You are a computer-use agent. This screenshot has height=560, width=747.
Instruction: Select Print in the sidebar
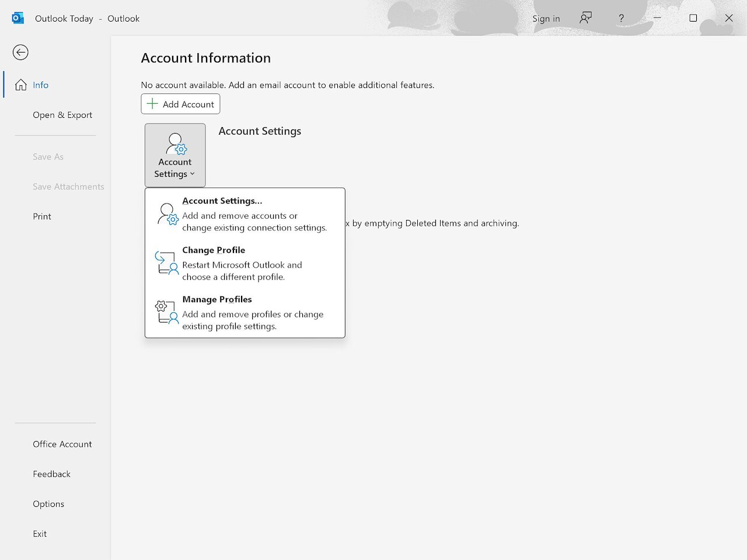(41, 216)
